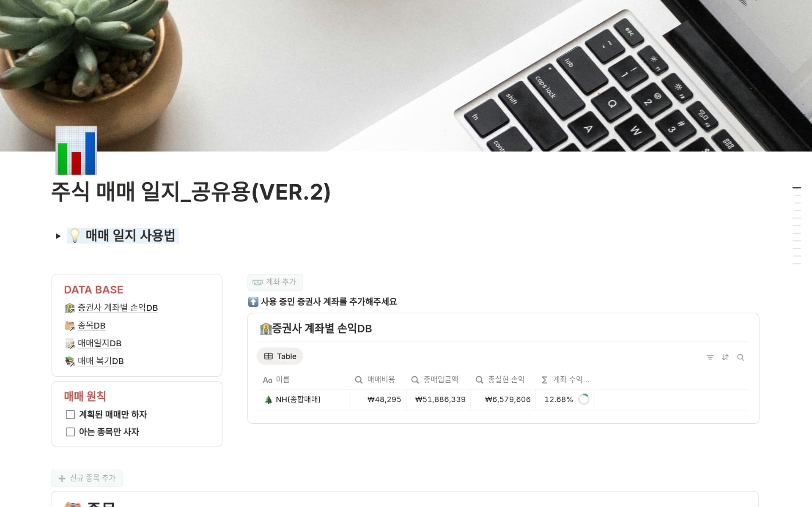
Task: Click the 계좌 추가 button
Action: 275,282
